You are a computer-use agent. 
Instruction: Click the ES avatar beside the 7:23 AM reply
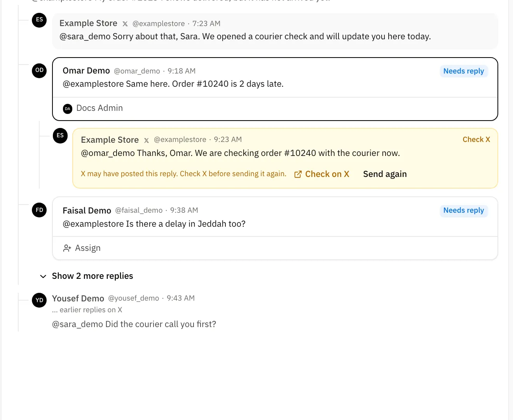point(39,20)
